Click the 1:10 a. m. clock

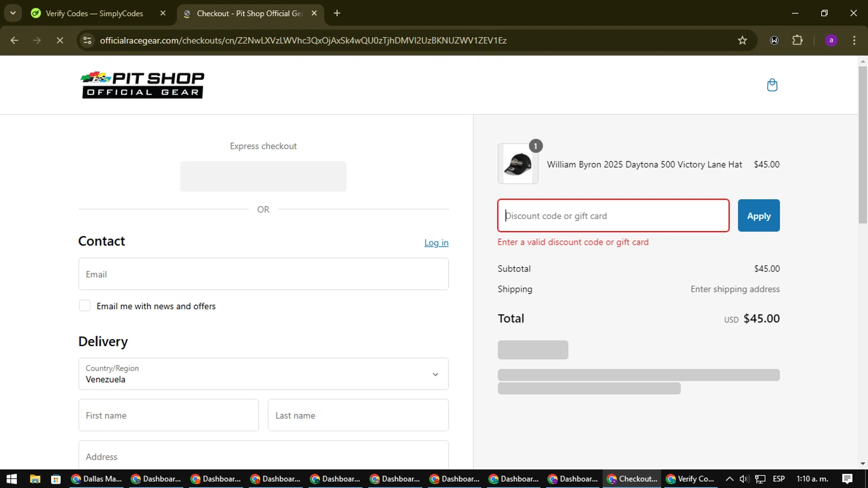click(812, 479)
